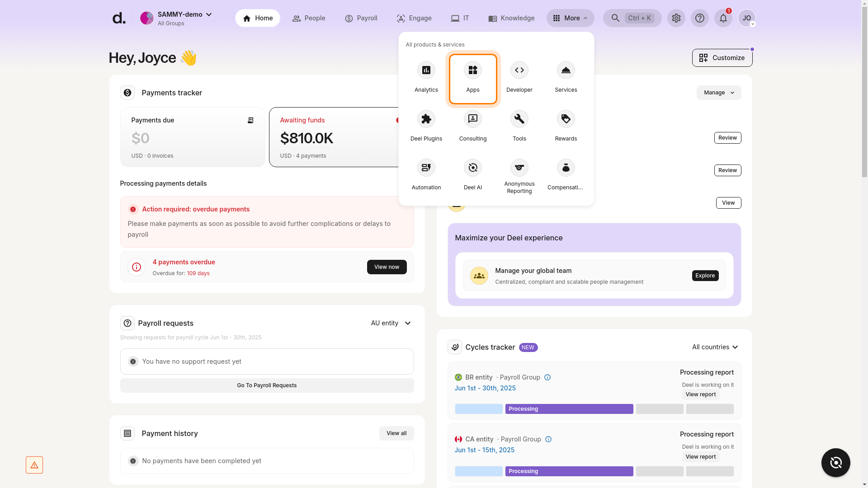The image size is (868, 488).
Task: Select the Rewards tag icon
Action: (x=566, y=119)
